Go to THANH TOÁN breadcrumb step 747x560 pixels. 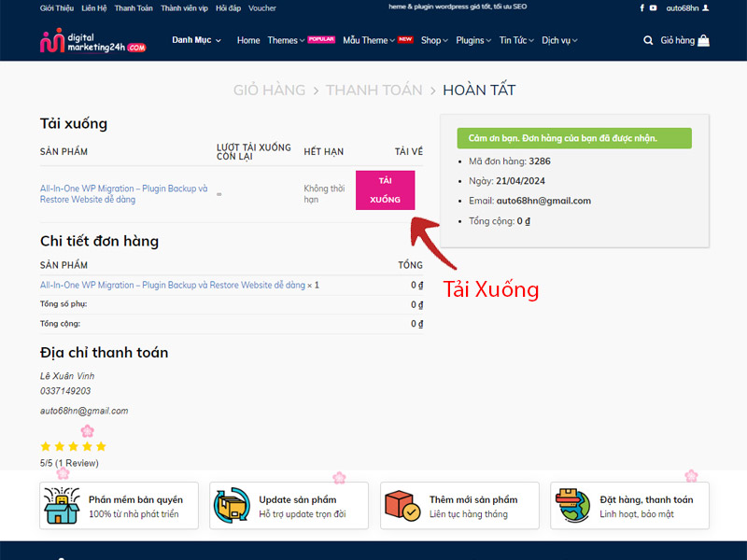(x=374, y=90)
